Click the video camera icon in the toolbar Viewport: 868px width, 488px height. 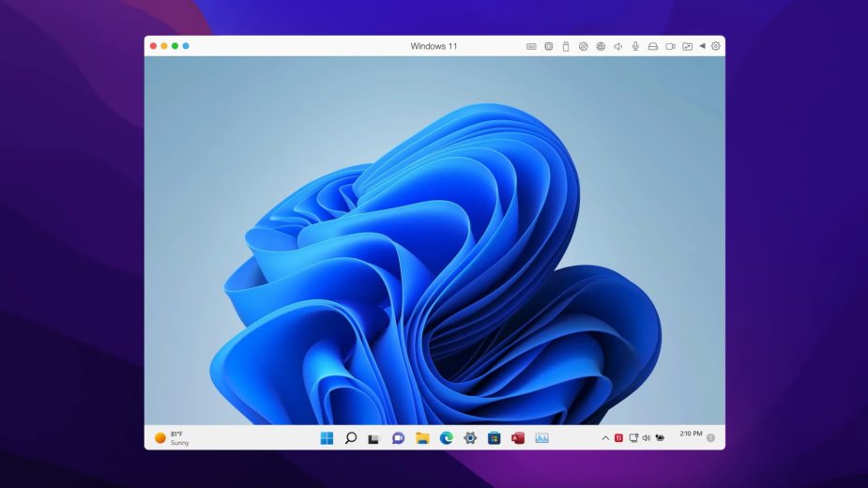(x=670, y=47)
